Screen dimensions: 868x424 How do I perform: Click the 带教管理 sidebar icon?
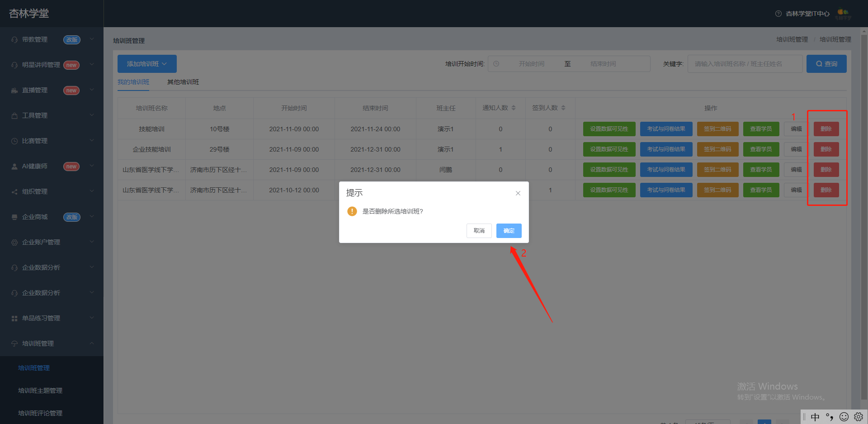click(x=14, y=40)
